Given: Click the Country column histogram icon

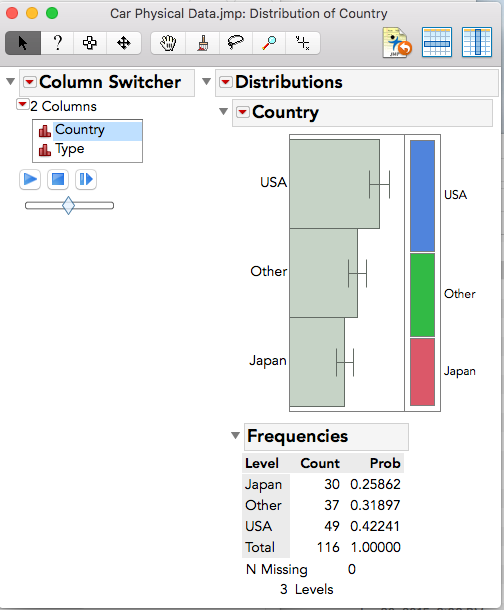Looking at the screenshot, I should (45, 131).
